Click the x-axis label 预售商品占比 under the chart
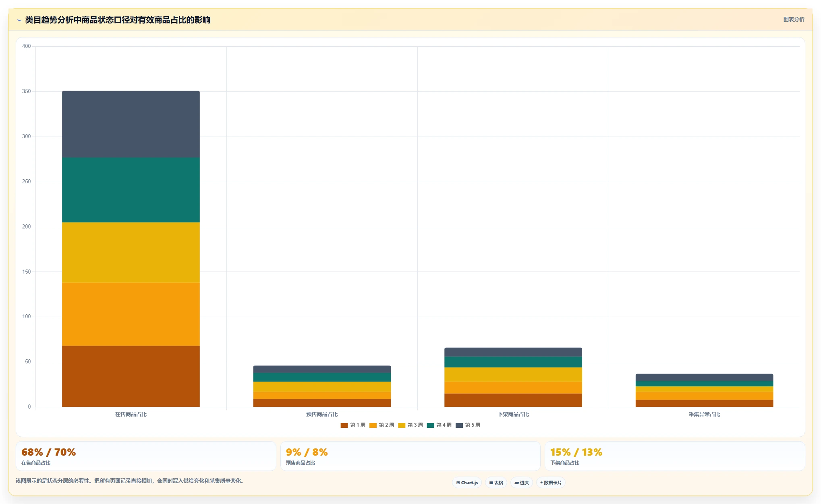This screenshot has width=821, height=504. point(322,414)
